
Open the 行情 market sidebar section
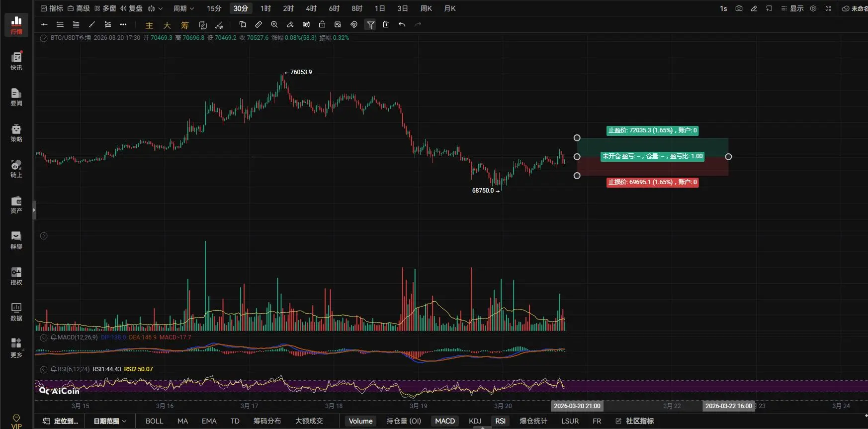point(16,25)
